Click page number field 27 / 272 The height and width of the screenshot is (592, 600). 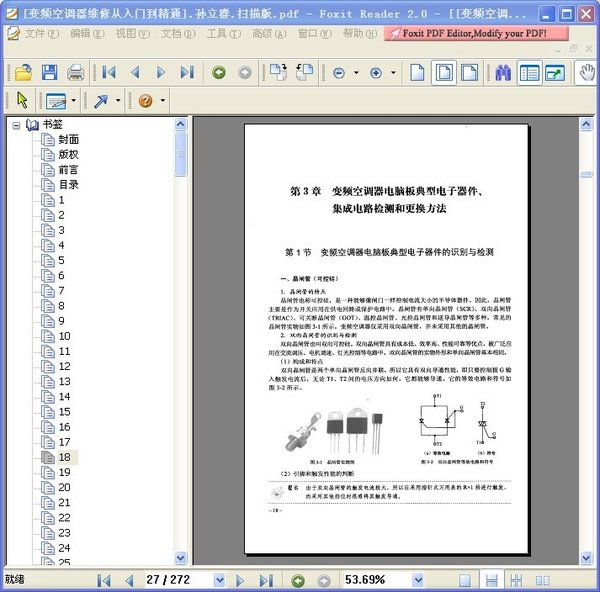pyautogui.click(x=178, y=580)
